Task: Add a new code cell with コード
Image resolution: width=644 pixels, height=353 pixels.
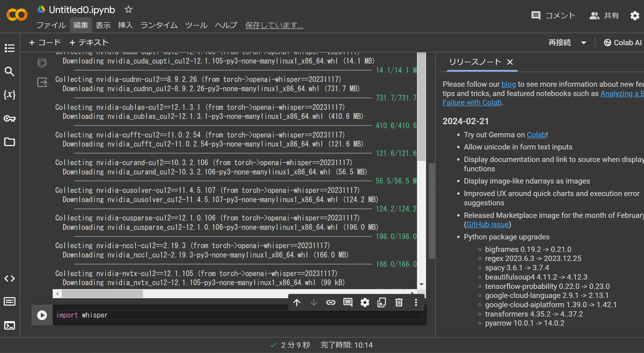Action: point(45,42)
